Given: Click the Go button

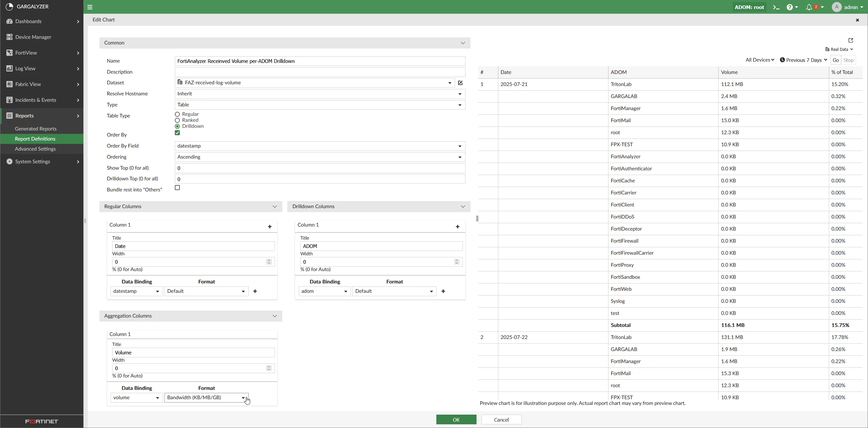Looking at the screenshot, I should pos(836,60).
